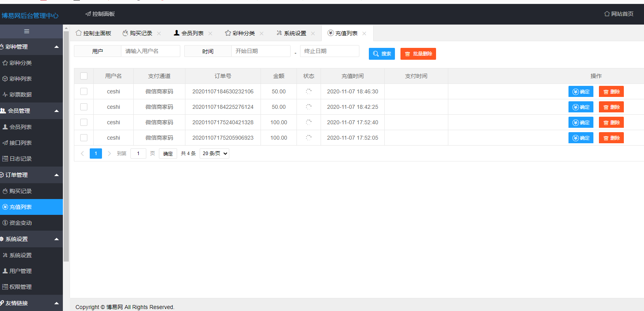Confirm order 20201107184225276124 with 确定
This screenshot has height=311, width=644.
click(581, 107)
